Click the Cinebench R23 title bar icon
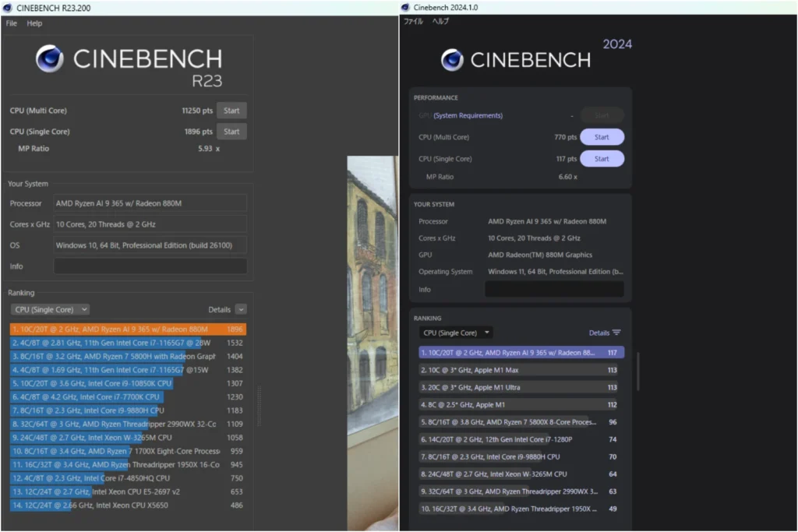Viewport: 798px width, 532px height. [7, 8]
